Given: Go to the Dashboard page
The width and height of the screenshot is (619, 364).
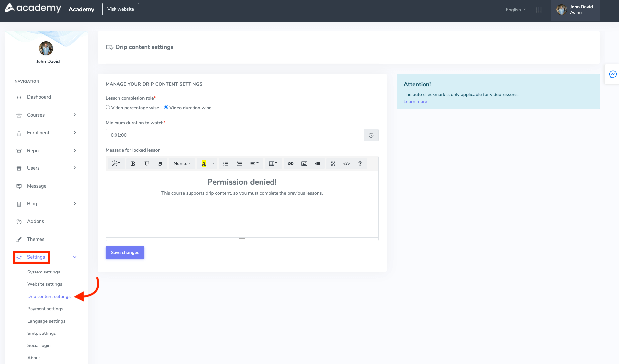Looking at the screenshot, I should pyautogui.click(x=39, y=97).
